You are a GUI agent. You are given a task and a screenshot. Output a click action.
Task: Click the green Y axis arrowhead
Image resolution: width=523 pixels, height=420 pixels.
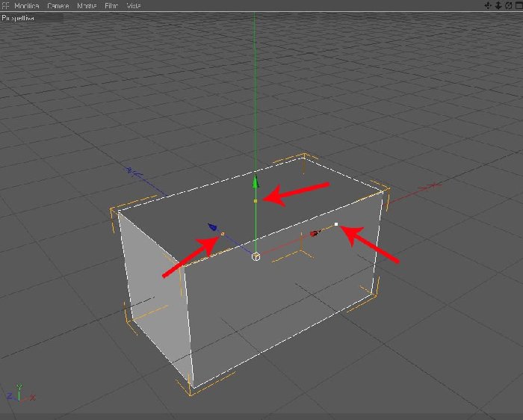pos(256,181)
